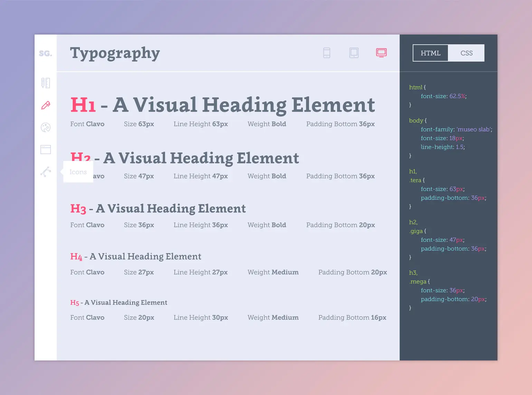
Task: Select the pink pencil typography icon
Action: click(46, 105)
